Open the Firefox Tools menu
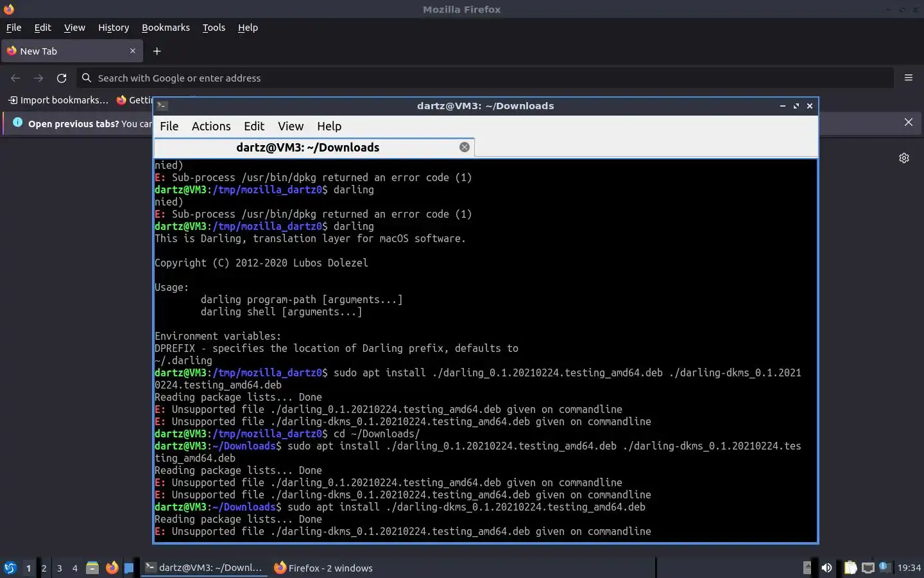924x578 pixels. pos(214,28)
